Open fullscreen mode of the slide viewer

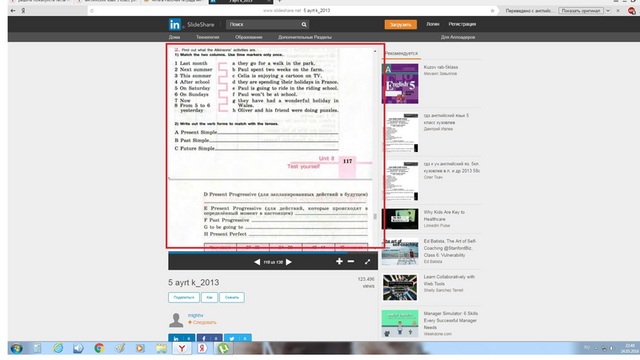tap(367, 262)
